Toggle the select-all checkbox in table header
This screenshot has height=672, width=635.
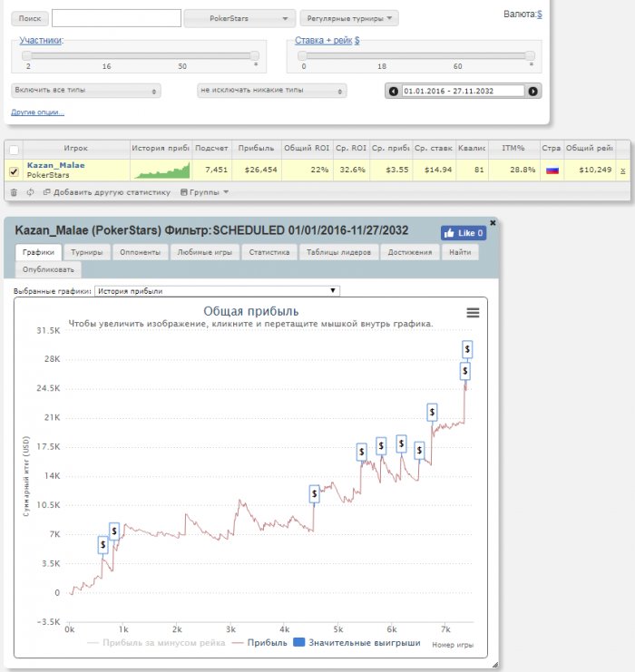tap(14, 150)
